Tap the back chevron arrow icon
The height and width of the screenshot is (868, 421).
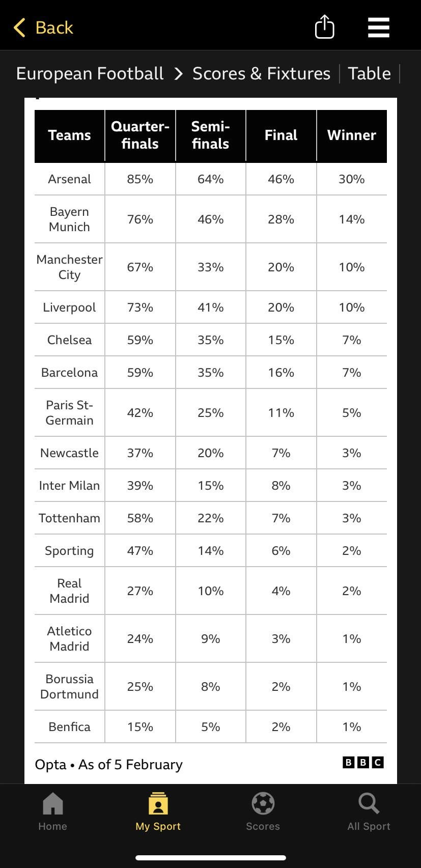coord(19,27)
